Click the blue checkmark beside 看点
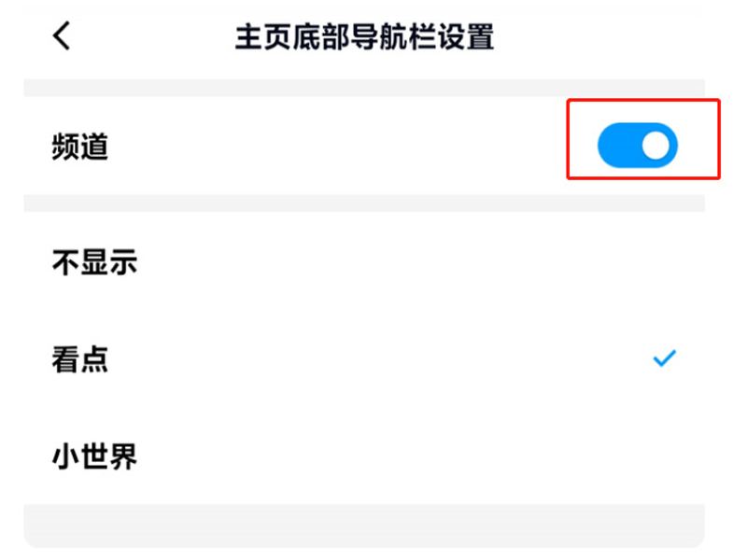 [664, 358]
